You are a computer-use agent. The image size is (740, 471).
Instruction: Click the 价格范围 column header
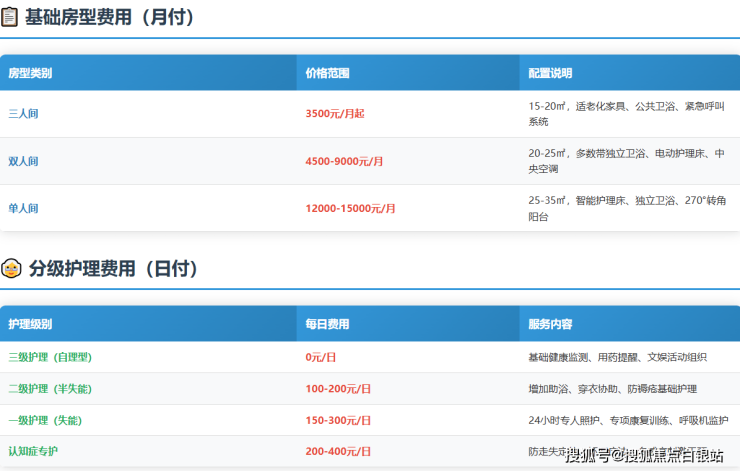click(327, 73)
